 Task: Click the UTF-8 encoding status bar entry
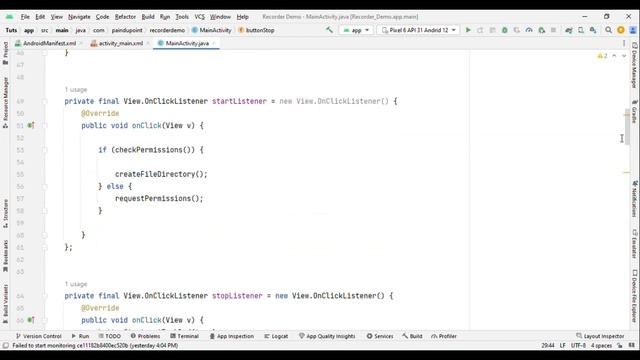pos(578,346)
